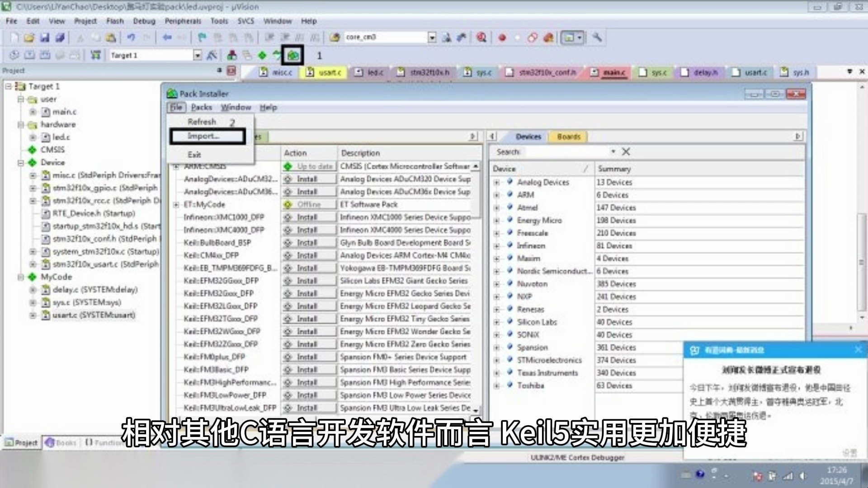Open the Peripherals menu
Viewport: 868px width, 488px height.
pos(183,21)
